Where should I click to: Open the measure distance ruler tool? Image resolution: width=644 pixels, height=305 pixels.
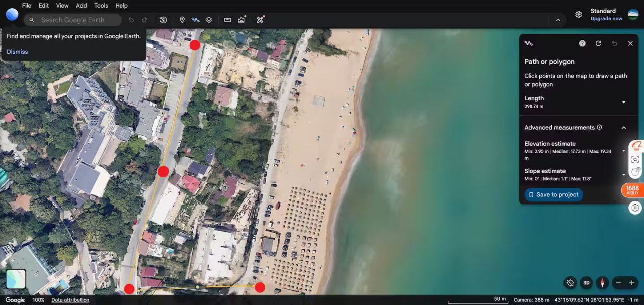tap(227, 20)
